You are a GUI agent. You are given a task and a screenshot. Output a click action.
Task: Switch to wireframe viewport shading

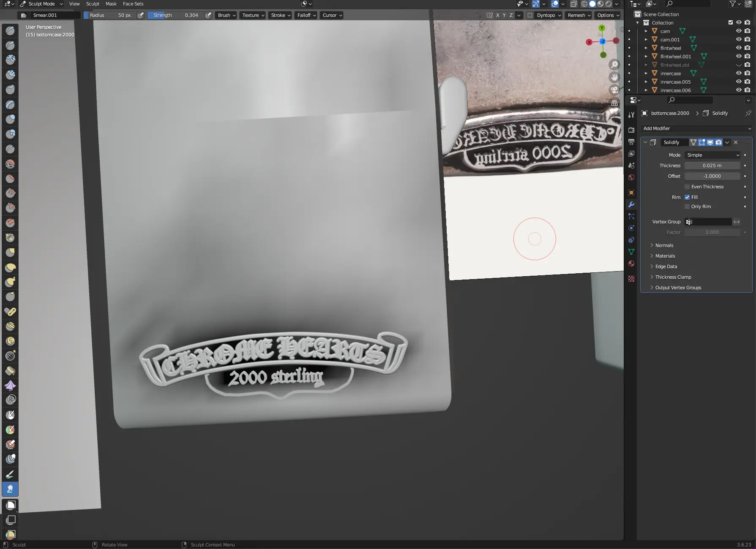[x=584, y=4]
